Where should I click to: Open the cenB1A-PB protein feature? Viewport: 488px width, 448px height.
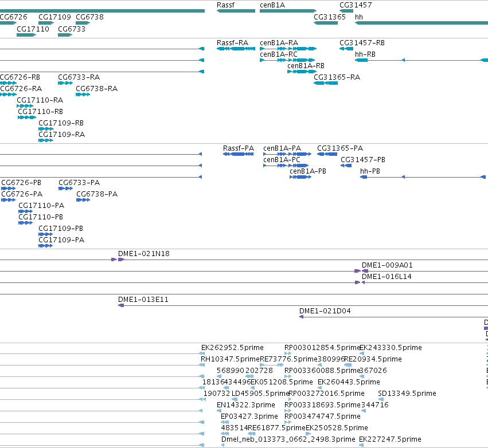tap(300, 177)
